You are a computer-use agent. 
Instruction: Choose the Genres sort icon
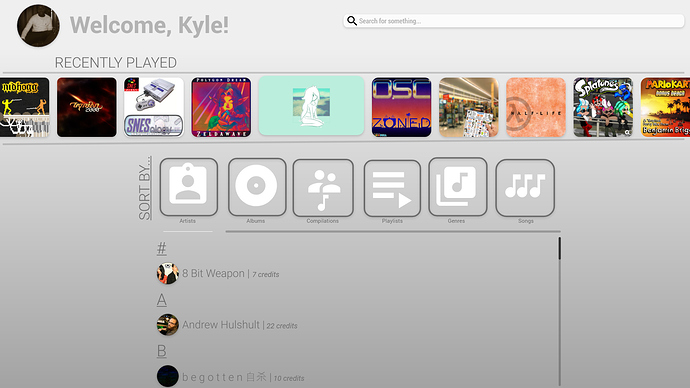458,187
